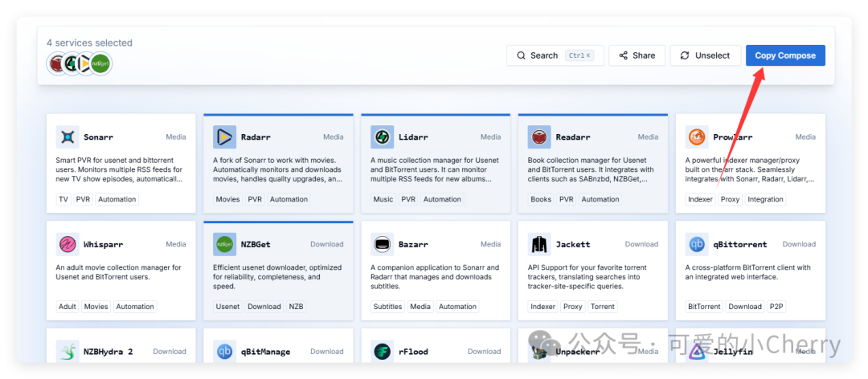Select the NZBHydra 2 card title
Image resolution: width=868 pixels, height=379 pixels.
click(x=108, y=352)
